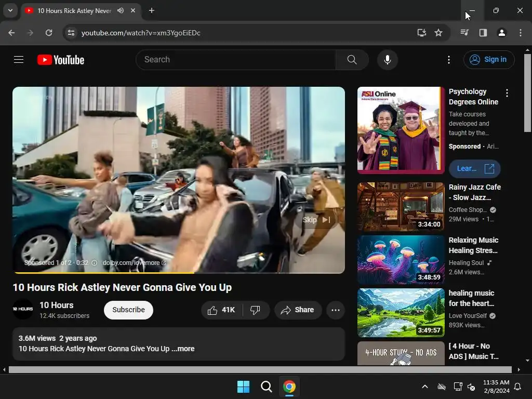Open 10 Hours channel name link

click(57, 305)
